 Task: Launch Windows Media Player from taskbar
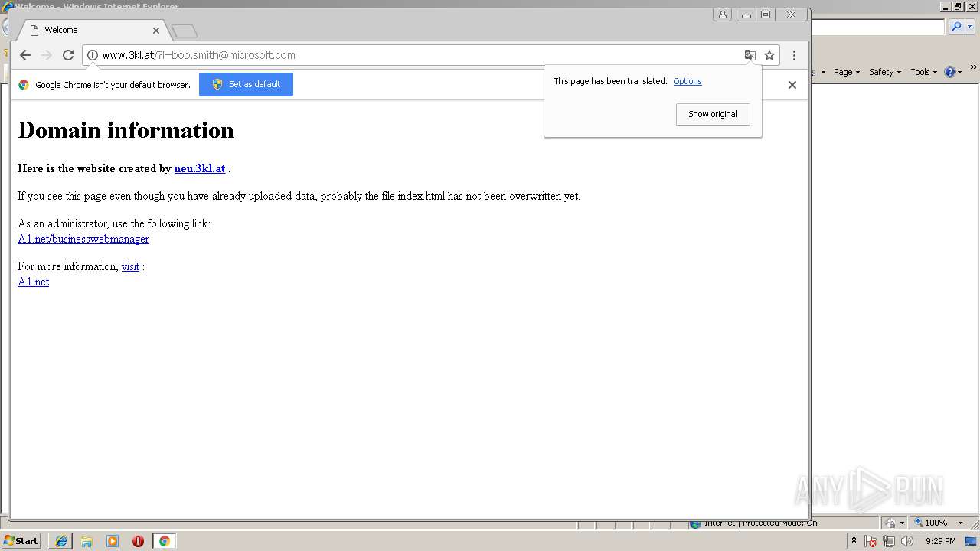113,541
